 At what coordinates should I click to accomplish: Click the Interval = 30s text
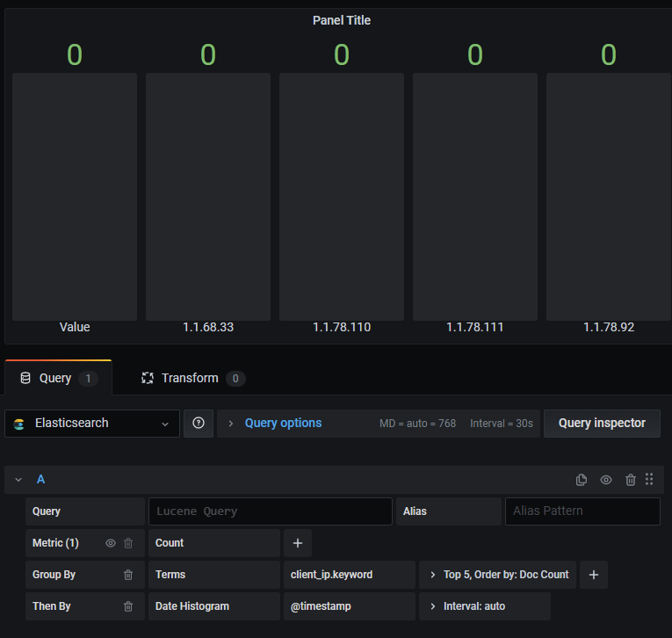[502, 424]
